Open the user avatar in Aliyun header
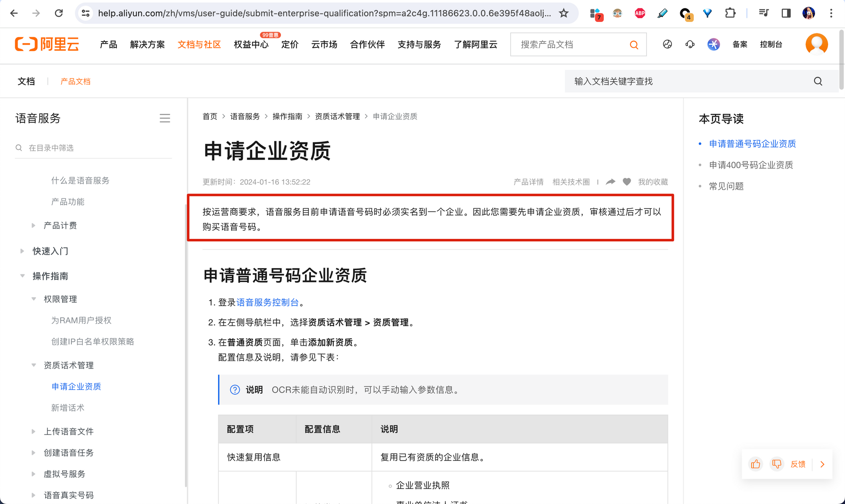This screenshot has height=504, width=845. [x=816, y=44]
